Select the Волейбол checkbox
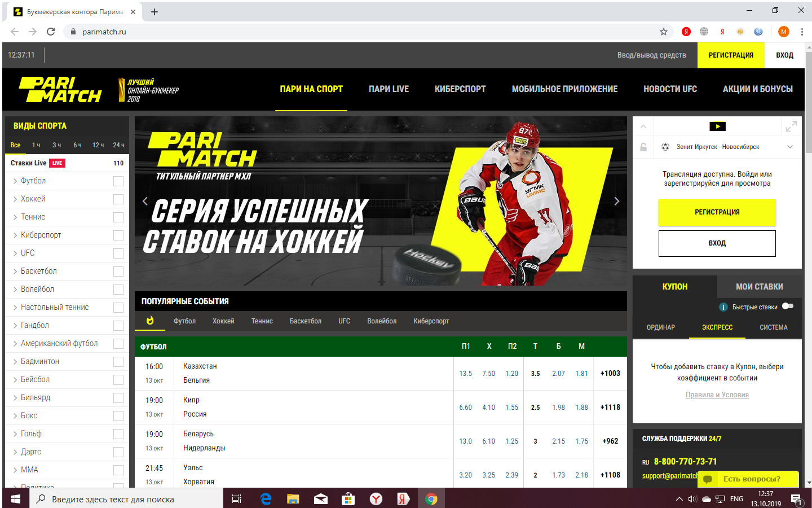The height and width of the screenshot is (508, 812). pyautogui.click(x=118, y=290)
